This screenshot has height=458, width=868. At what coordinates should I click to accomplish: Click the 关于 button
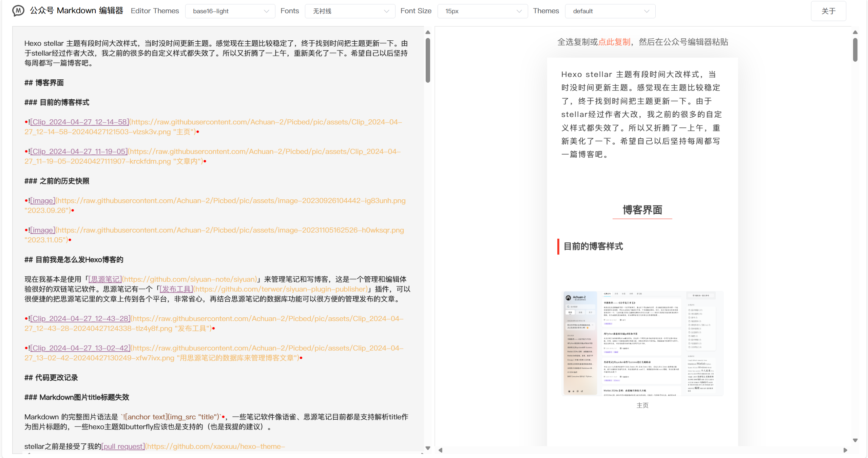[x=828, y=11]
